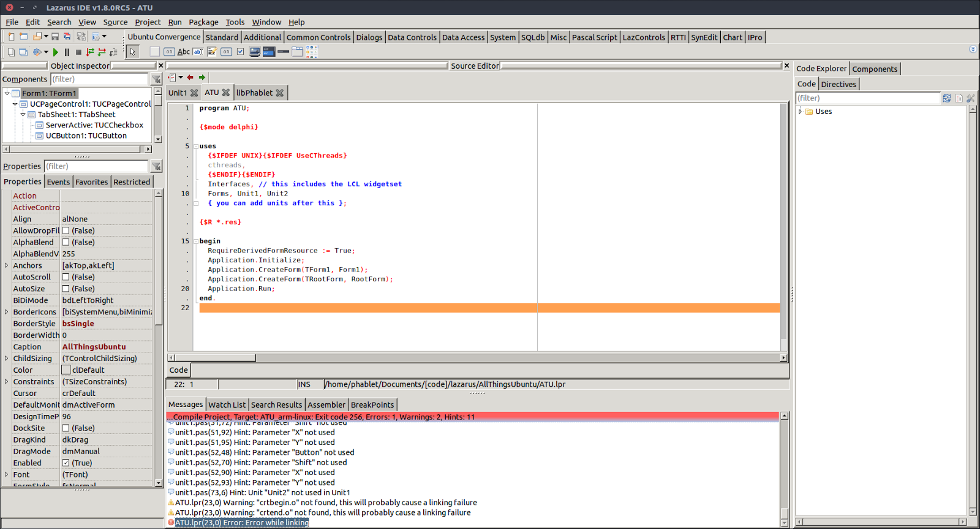Screen dimensions: 980x529
Task: Click the Code Explorer mode page icon
Action: pyautogui.click(x=959, y=98)
